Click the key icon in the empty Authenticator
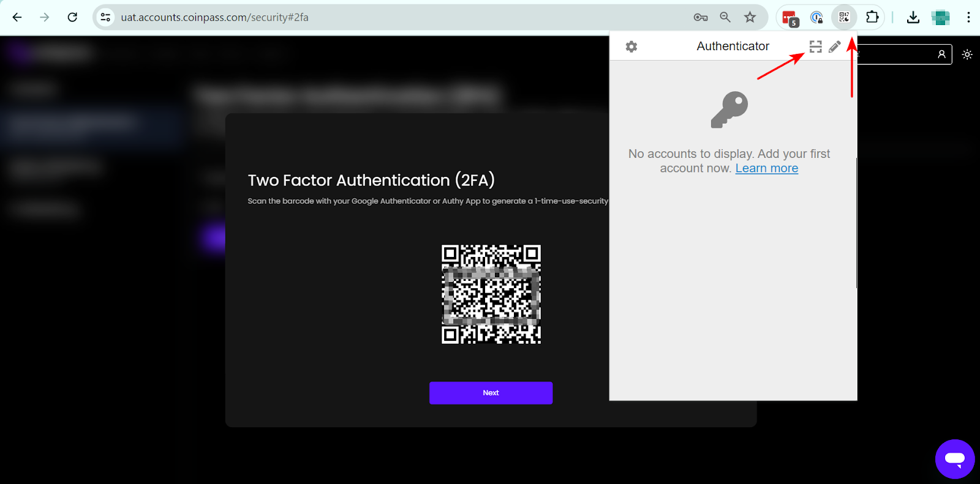This screenshot has width=980, height=484. (729, 110)
